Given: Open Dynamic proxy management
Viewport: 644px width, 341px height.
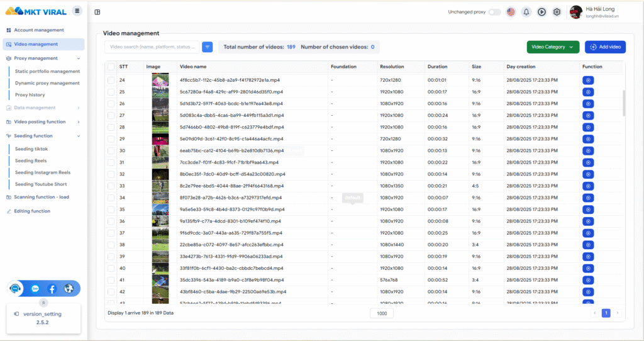Looking at the screenshot, I should coord(47,83).
